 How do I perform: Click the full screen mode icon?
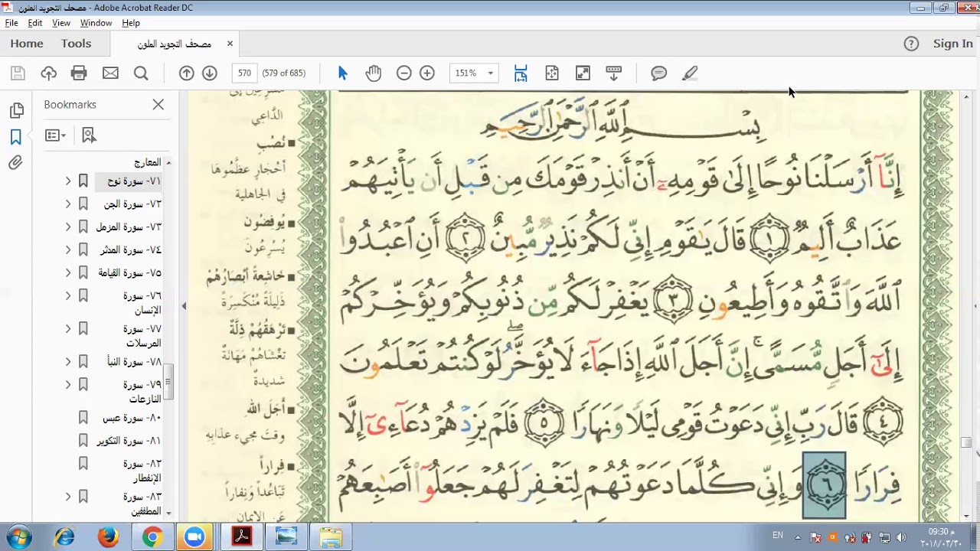[583, 73]
